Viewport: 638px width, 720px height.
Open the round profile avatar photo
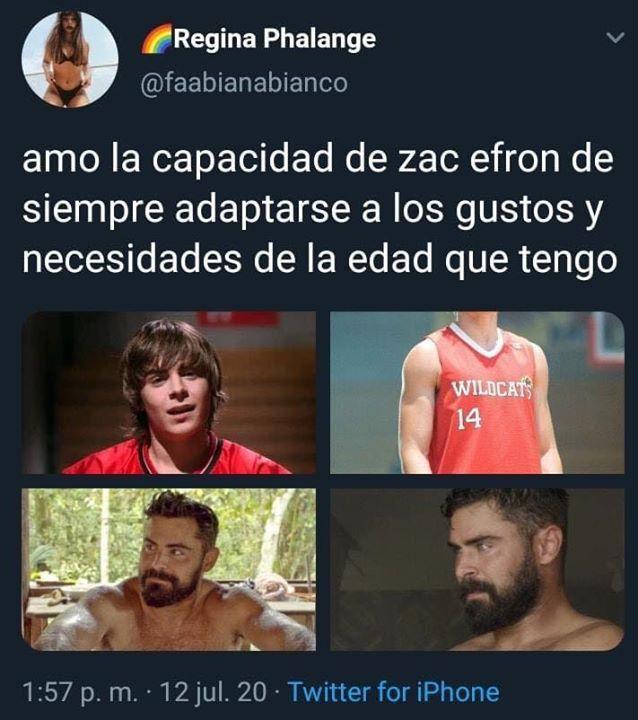click(x=70, y=59)
